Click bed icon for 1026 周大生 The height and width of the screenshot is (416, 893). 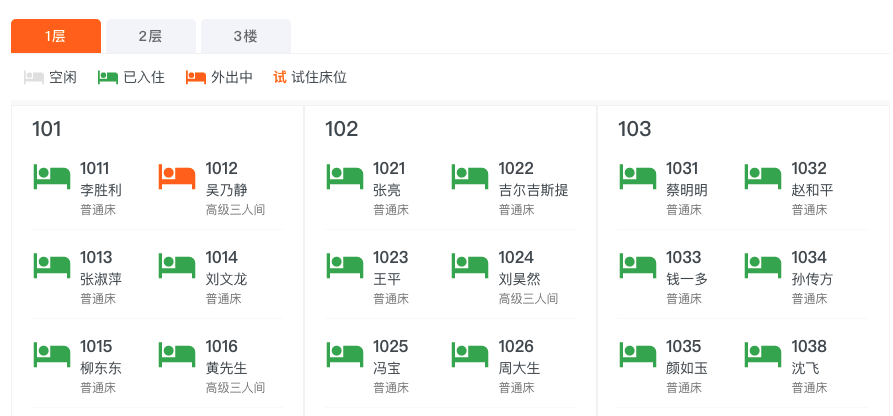tap(470, 354)
